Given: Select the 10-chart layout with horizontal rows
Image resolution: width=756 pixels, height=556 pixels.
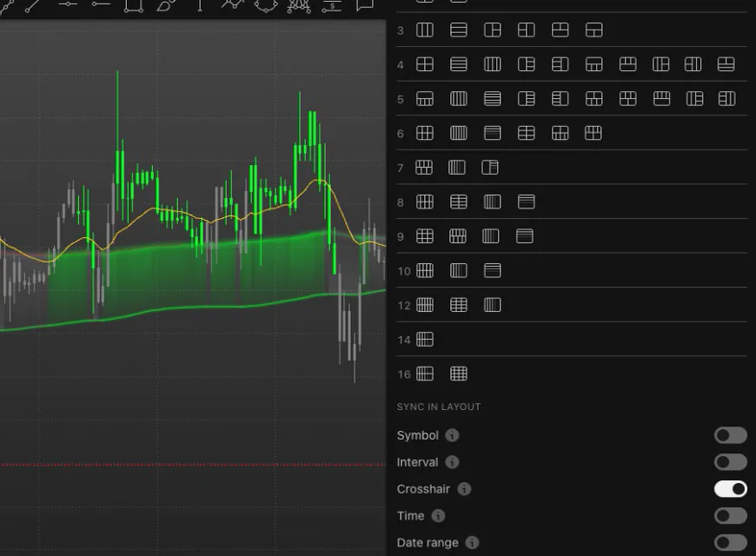Looking at the screenshot, I should pos(492,270).
